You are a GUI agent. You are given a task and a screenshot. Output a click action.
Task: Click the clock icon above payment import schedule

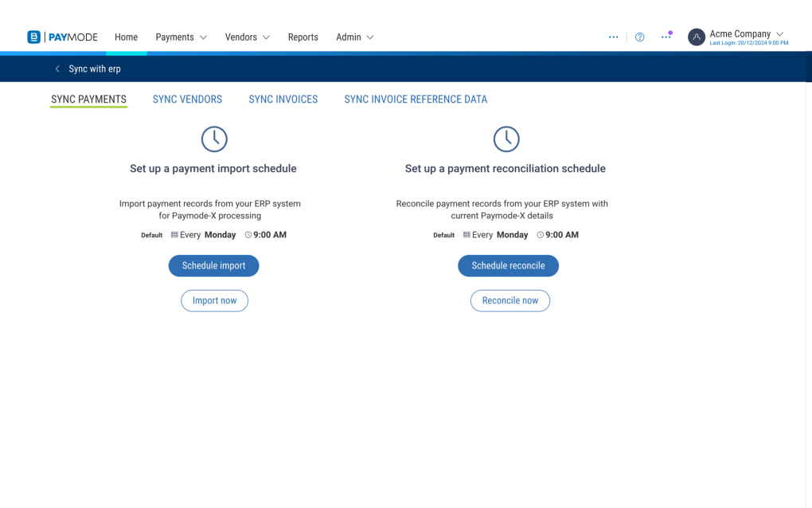point(214,139)
